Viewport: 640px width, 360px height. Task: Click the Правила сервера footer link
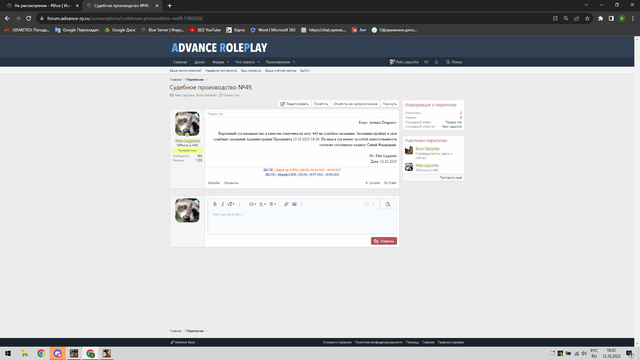pyautogui.click(x=451, y=342)
